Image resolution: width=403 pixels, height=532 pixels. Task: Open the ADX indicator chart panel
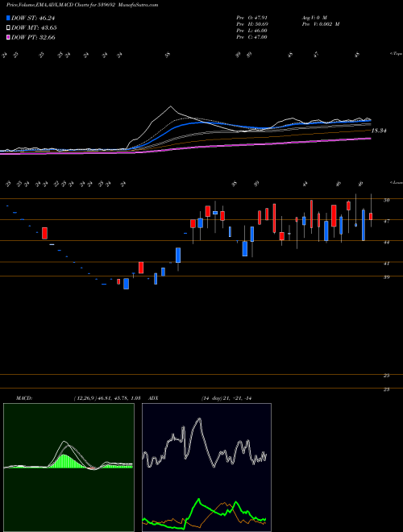click(x=206, y=468)
